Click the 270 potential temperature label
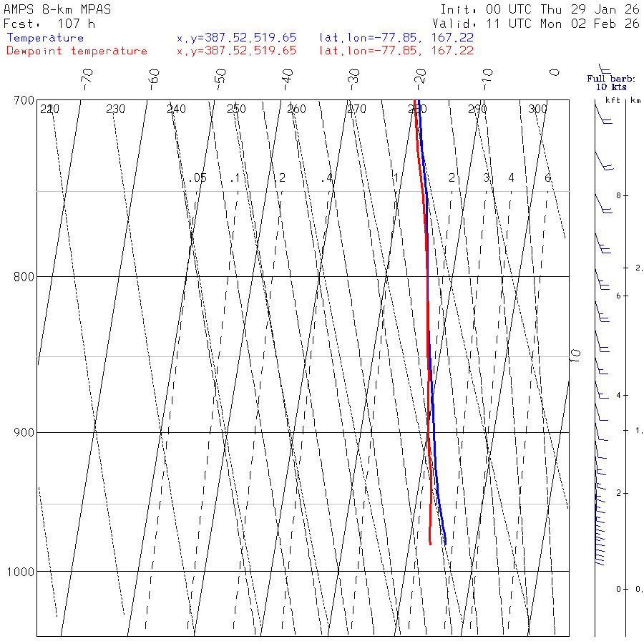644x644 pixels. [x=356, y=109]
